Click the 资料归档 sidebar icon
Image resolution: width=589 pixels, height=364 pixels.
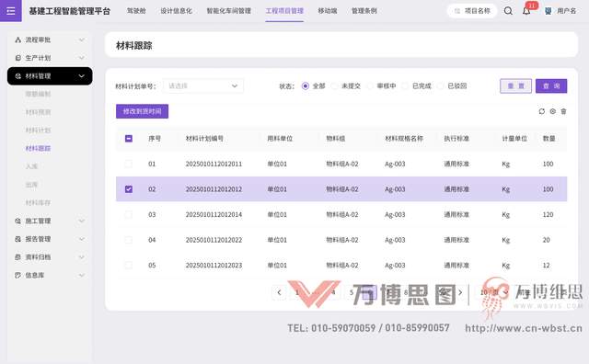click(17, 257)
